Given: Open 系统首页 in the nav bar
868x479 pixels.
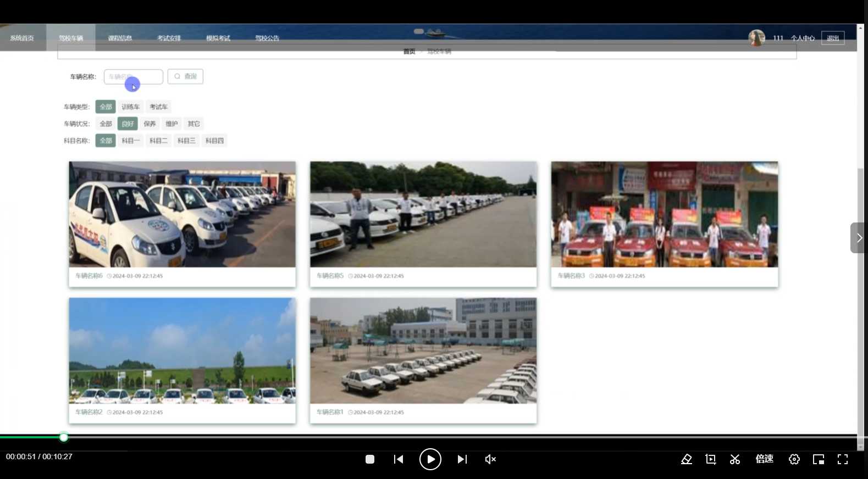Looking at the screenshot, I should click(22, 38).
